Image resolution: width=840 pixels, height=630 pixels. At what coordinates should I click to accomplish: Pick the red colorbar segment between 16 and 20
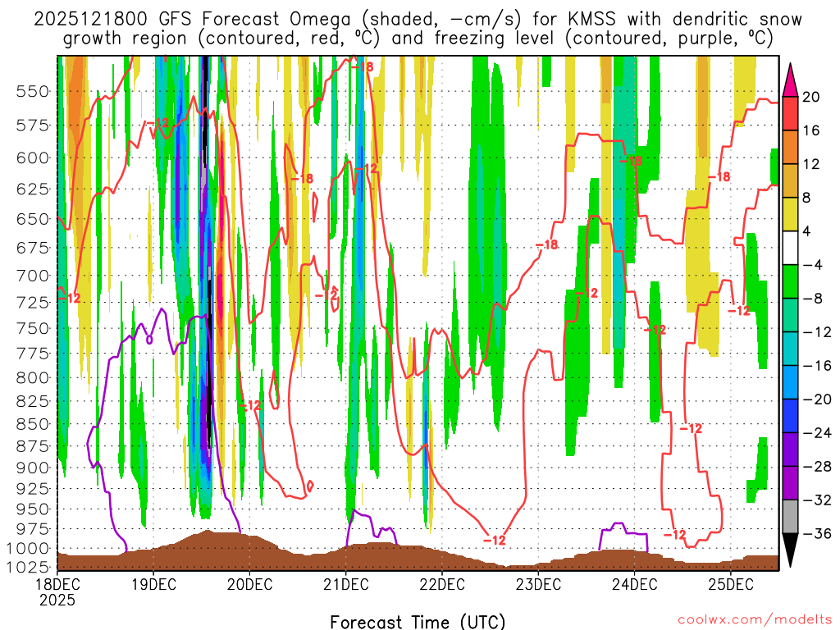click(x=790, y=113)
